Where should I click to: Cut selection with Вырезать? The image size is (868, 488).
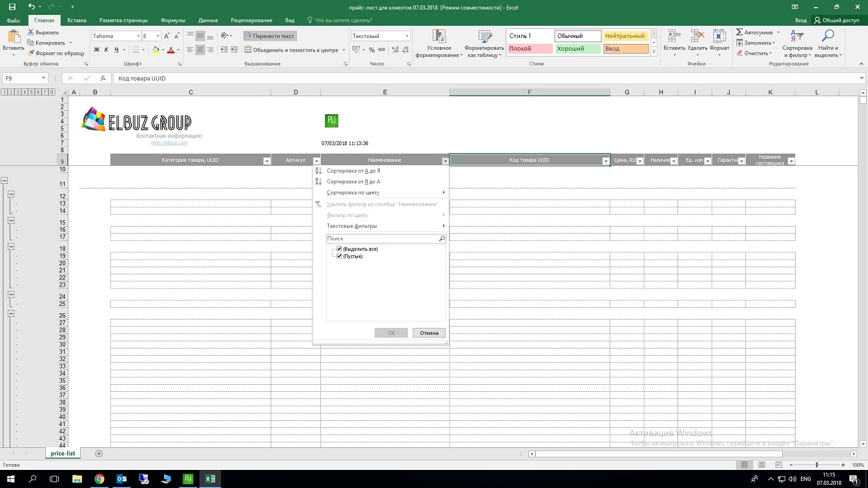coord(43,32)
